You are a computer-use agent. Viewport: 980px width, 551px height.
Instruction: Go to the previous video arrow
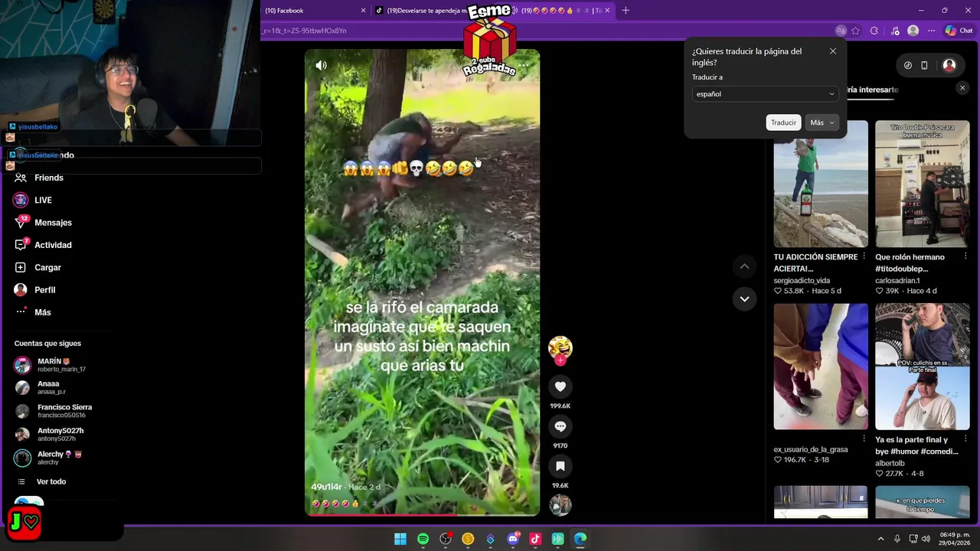pyautogui.click(x=744, y=266)
